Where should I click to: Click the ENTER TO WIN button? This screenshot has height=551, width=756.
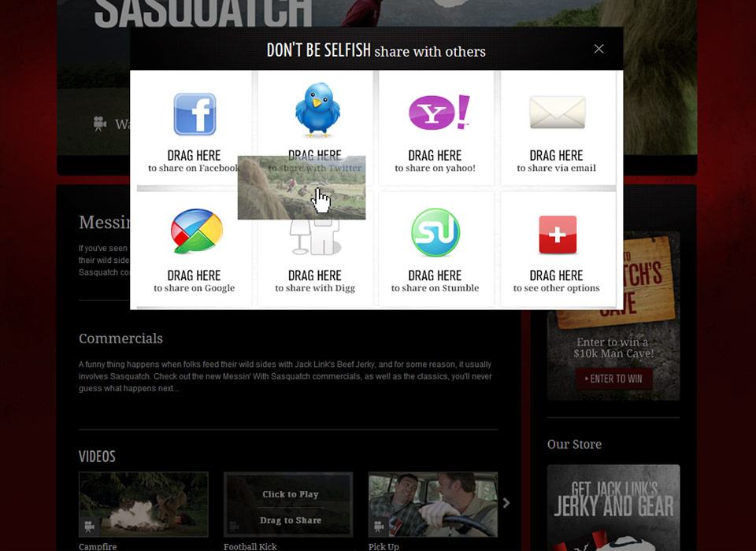(x=613, y=379)
